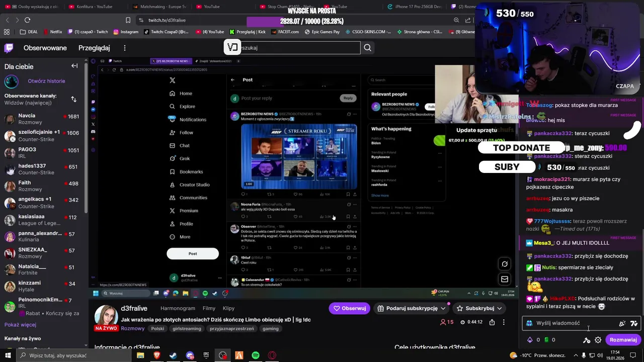Open the chat settings gear icon
Viewport: 644px width, 362px height.
tap(598, 340)
